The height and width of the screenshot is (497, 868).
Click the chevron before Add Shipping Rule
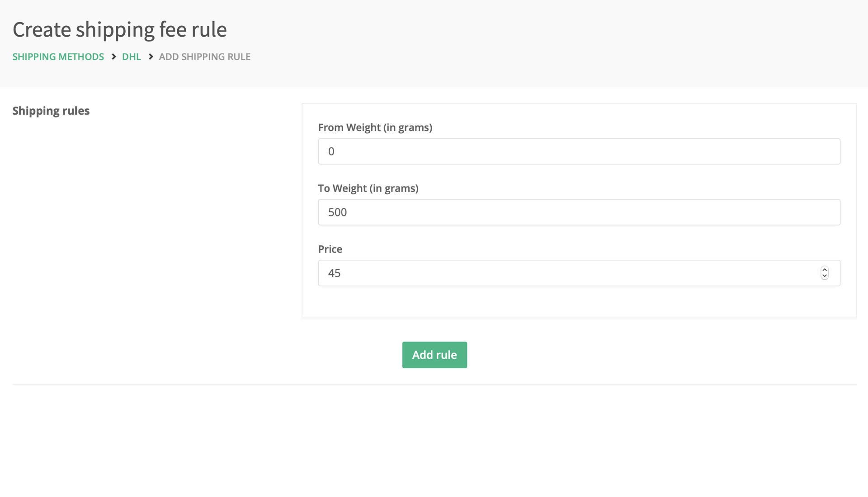click(x=151, y=56)
